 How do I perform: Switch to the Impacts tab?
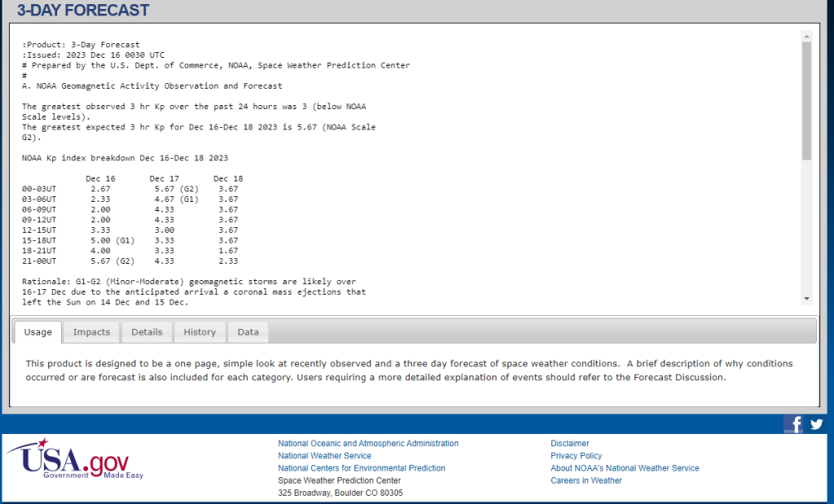[x=91, y=331]
